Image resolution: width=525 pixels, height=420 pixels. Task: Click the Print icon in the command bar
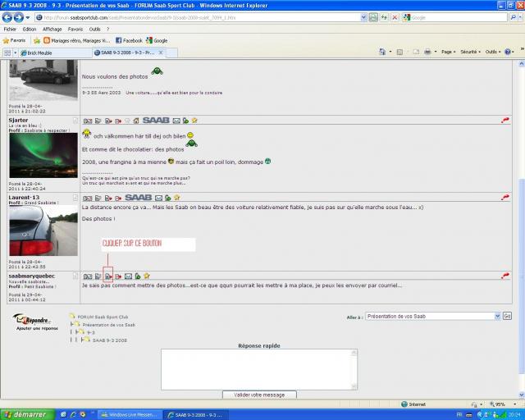click(427, 52)
